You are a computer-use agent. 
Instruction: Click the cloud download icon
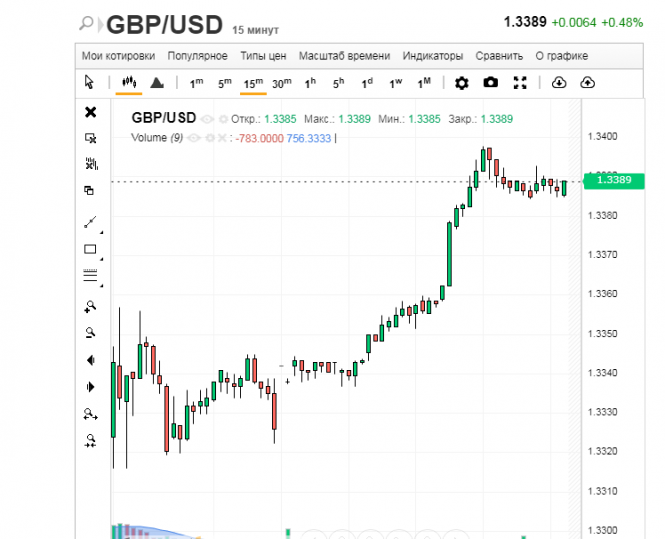point(559,82)
